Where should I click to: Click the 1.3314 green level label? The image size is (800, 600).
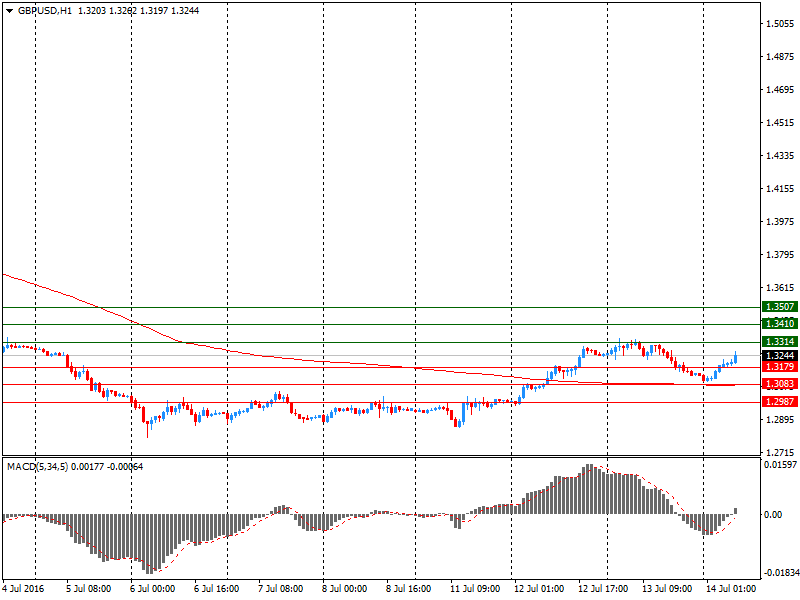point(780,342)
